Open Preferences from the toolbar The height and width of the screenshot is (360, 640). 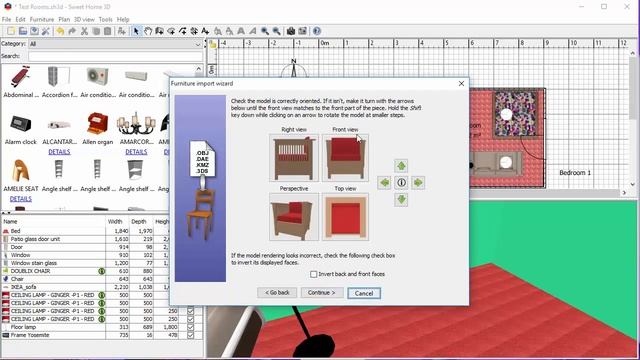(x=46, y=31)
